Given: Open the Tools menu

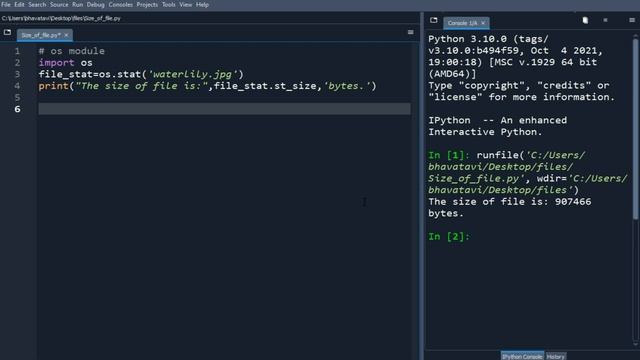Looking at the screenshot, I should [x=169, y=5].
